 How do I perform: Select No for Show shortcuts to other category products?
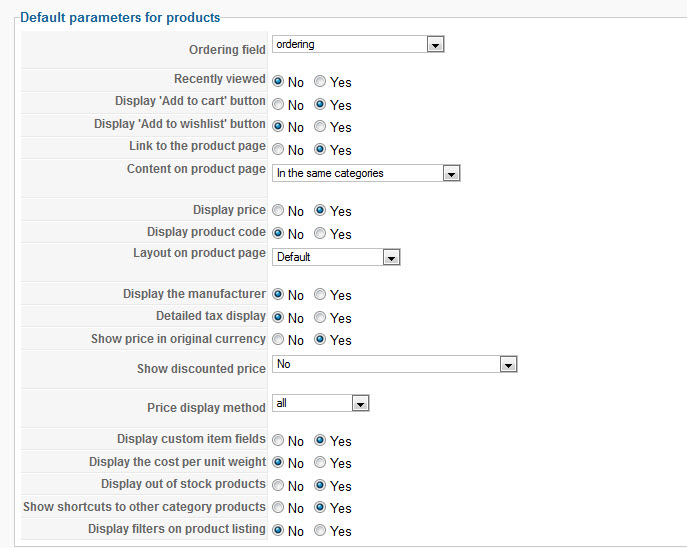278,508
